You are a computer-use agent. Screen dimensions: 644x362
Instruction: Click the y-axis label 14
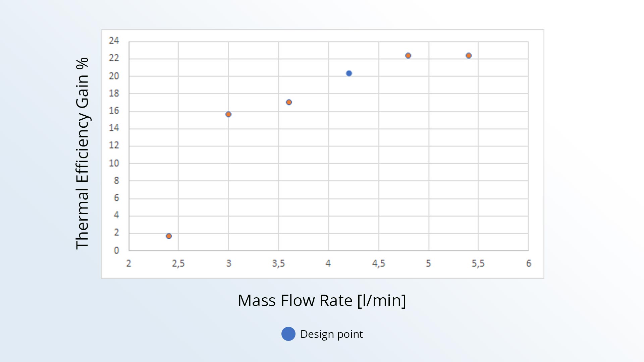tap(114, 128)
